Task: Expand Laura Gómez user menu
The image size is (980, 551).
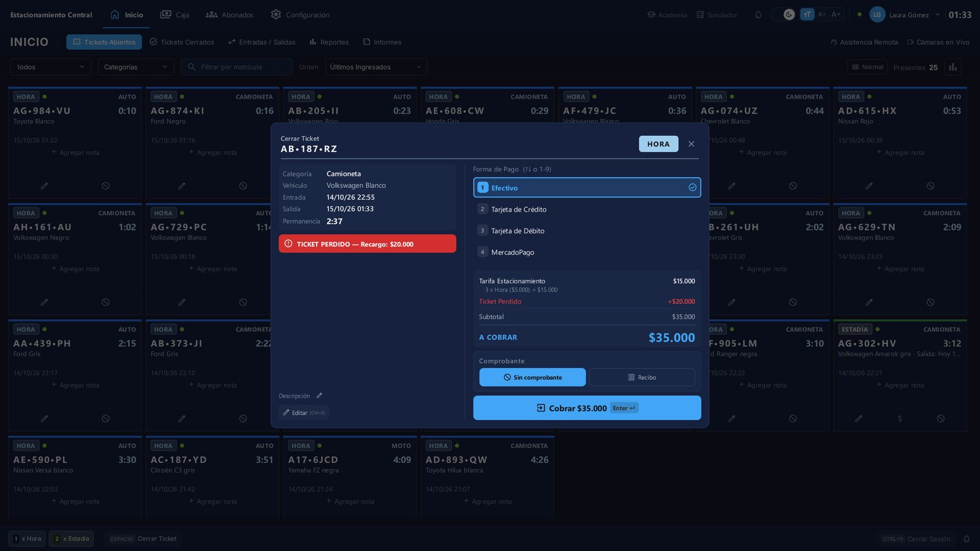Action: click(x=905, y=15)
